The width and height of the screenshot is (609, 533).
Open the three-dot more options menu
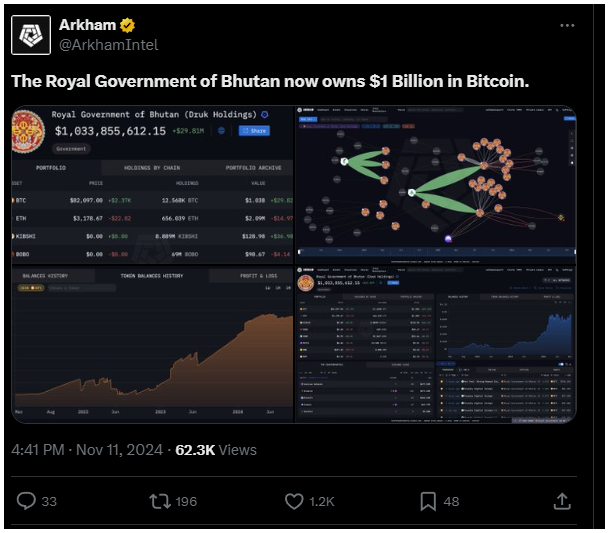pyautogui.click(x=567, y=26)
